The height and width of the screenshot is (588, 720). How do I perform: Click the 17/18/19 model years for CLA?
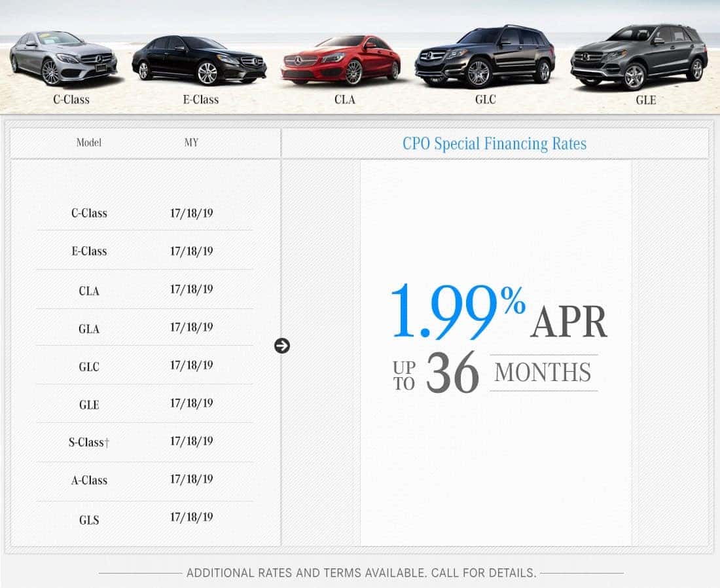pos(192,289)
